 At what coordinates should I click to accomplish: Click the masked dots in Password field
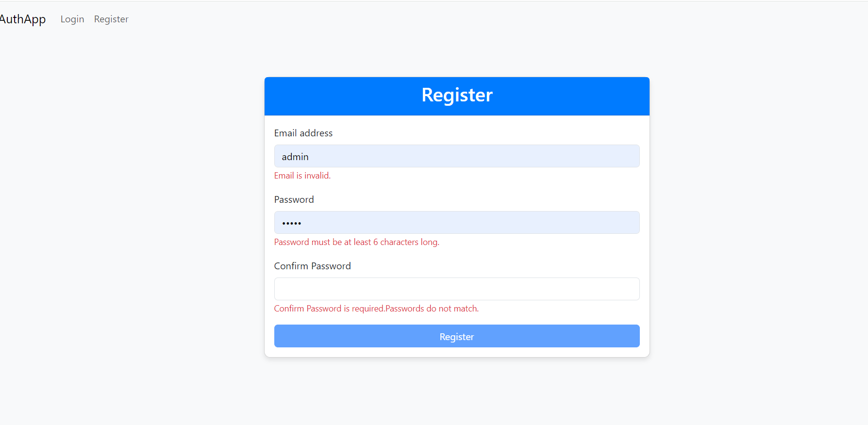click(x=292, y=223)
